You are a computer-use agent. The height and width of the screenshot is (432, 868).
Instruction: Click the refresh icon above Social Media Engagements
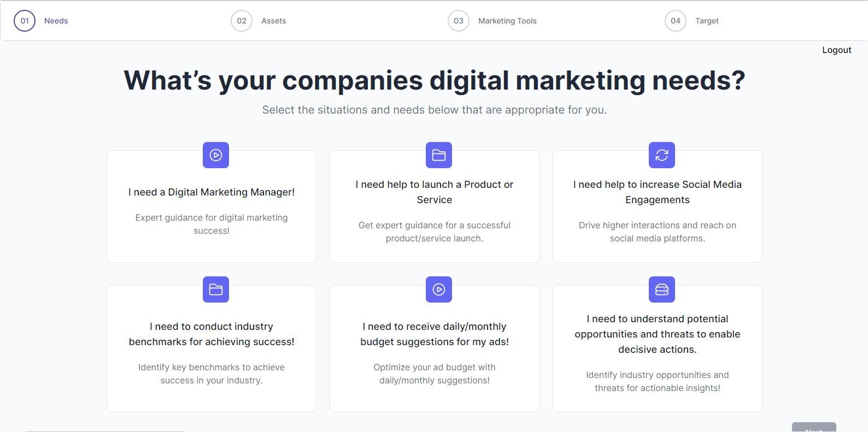(662, 155)
